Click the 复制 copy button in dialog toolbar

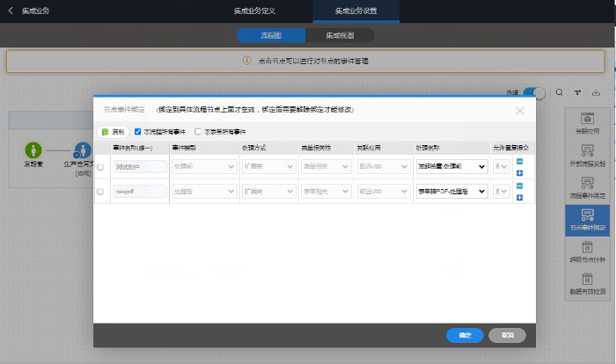coord(113,131)
